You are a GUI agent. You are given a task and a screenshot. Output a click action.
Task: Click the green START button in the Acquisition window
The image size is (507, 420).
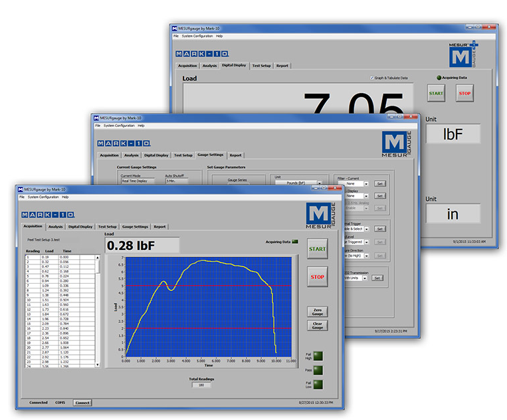317,249
